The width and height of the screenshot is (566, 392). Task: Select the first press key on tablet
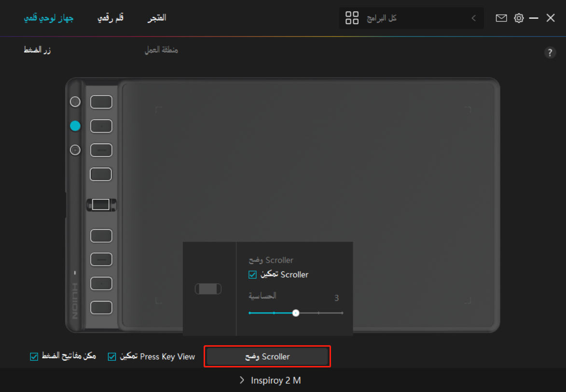(x=101, y=102)
